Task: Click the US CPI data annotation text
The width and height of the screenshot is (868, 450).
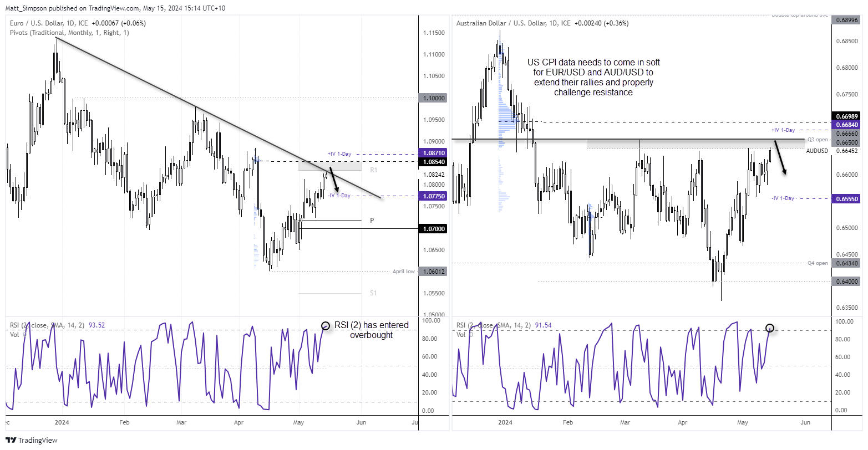Action: (x=593, y=78)
